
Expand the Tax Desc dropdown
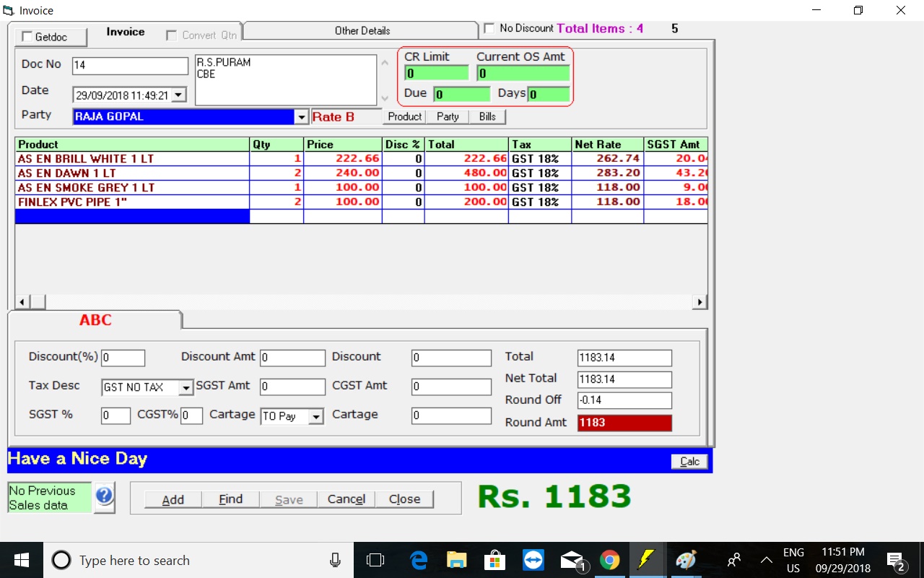[x=186, y=388]
